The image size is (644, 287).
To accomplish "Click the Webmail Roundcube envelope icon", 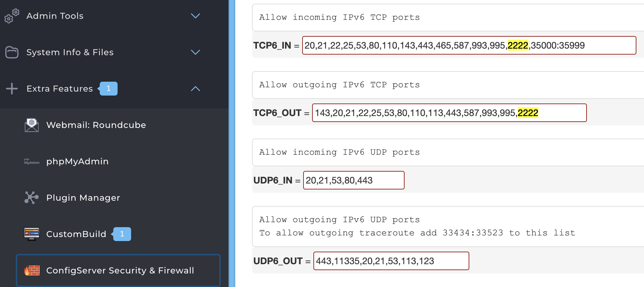I will pyautogui.click(x=32, y=125).
